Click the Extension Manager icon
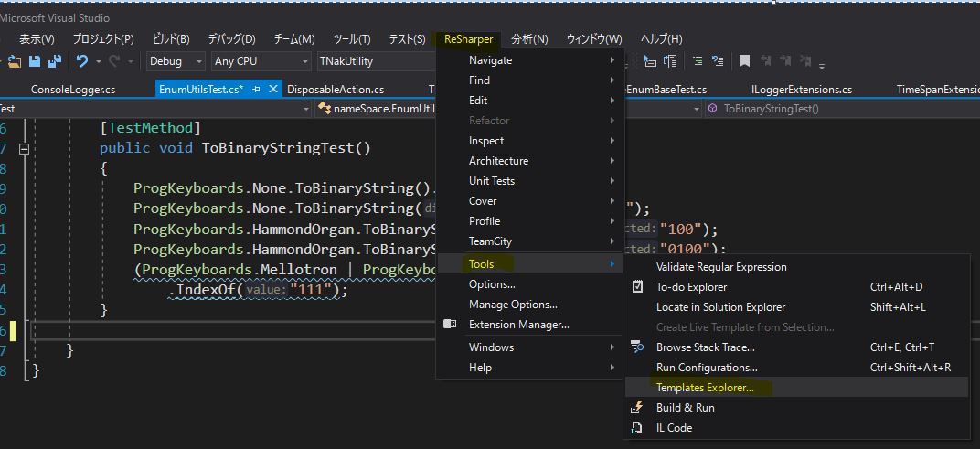Image resolution: width=980 pixels, height=449 pixels. click(x=450, y=325)
